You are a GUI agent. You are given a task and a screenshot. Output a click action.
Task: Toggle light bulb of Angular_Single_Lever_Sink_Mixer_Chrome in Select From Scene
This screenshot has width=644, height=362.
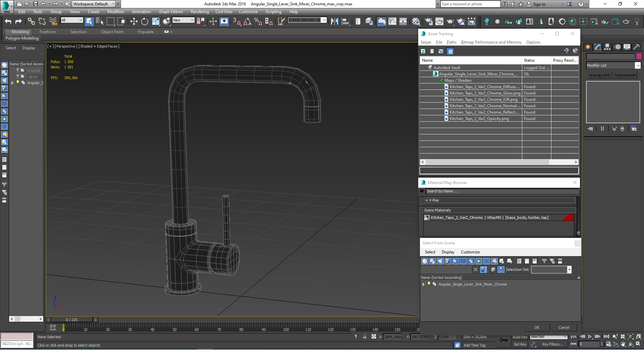tap(429, 284)
